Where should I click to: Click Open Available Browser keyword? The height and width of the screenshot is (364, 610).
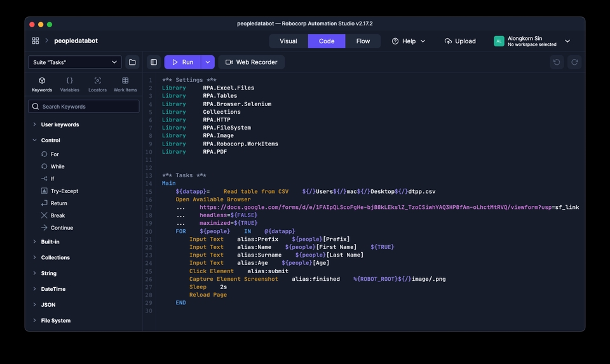pos(213,199)
